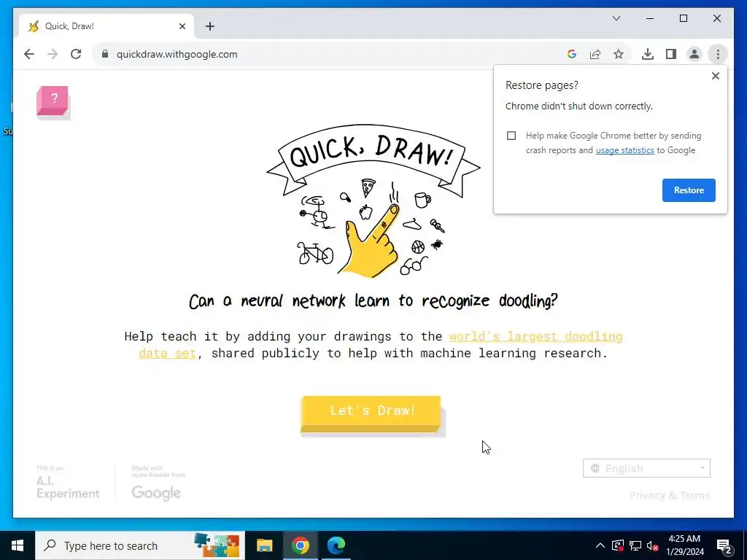
Task: View site information padlock icon
Action: pos(105,54)
